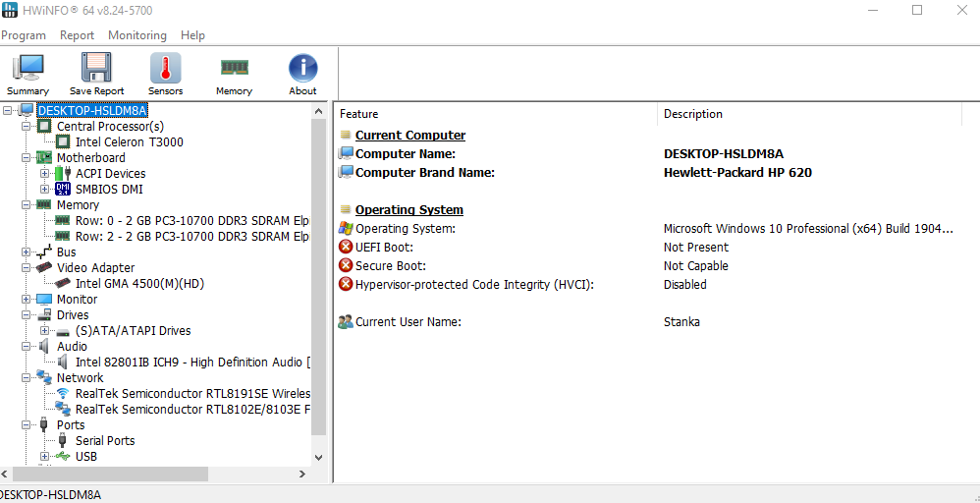Select the RealTek RTL8191SE wireless adapter
980x503 pixels.
click(x=192, y=394)
